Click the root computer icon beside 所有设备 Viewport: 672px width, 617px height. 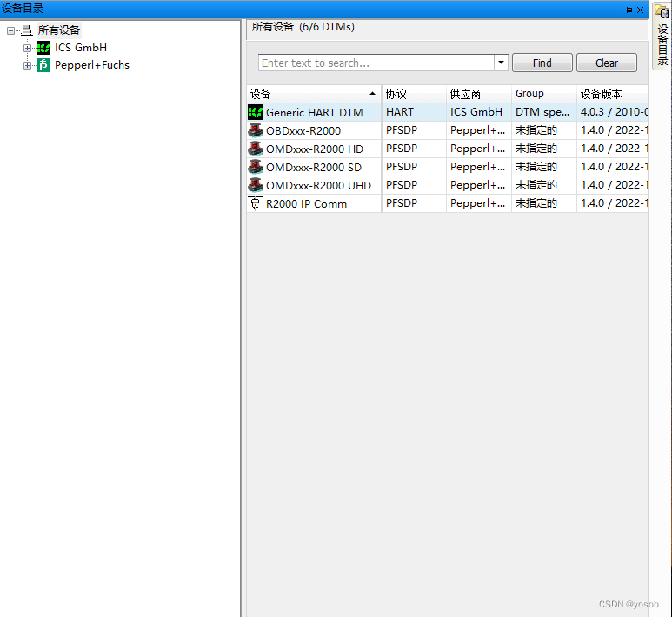coord(27,30)
